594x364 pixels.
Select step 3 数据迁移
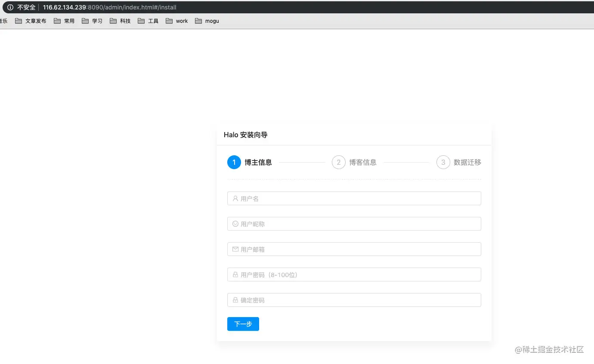coord(459,162)
